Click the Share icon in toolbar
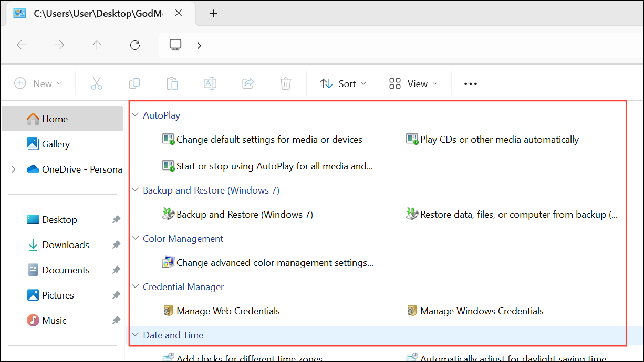Image resolution: width=644 pixels, height=362 pixels. pos(248,83)
